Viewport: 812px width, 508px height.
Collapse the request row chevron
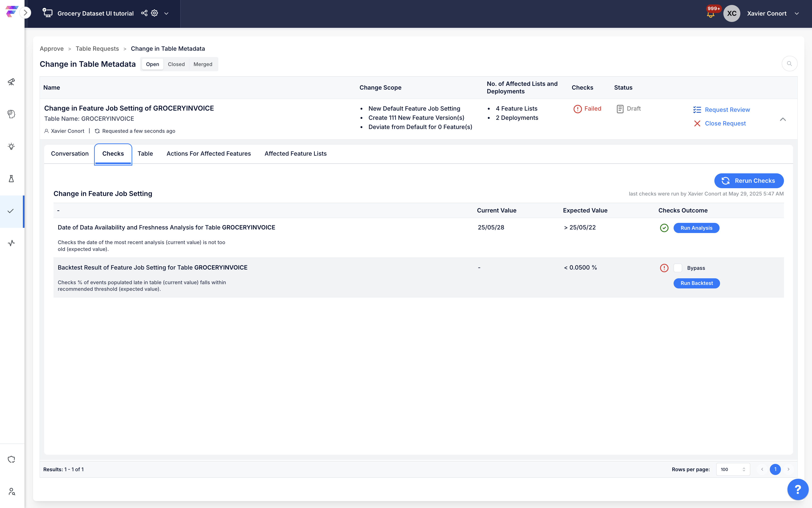[783, 119]
